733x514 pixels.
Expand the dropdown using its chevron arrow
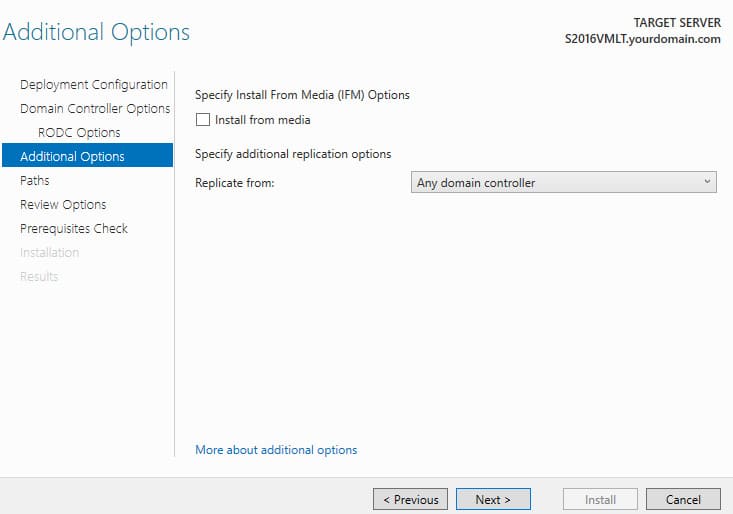(707, 182)
